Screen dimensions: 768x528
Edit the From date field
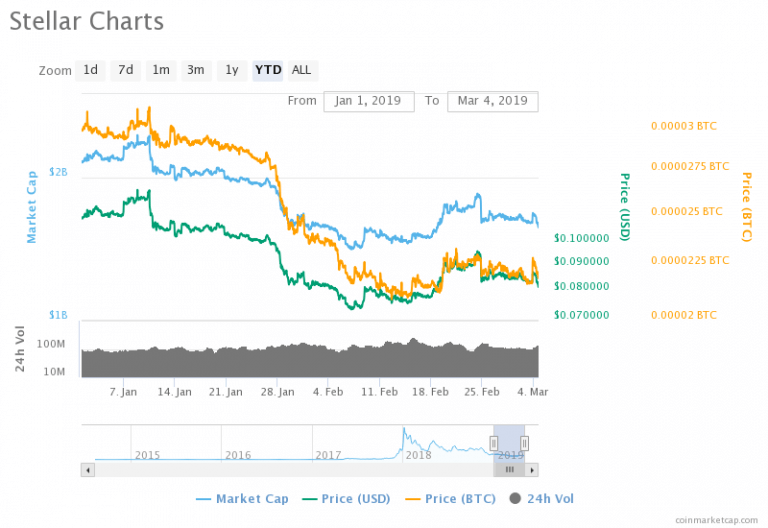coord(369,101)
